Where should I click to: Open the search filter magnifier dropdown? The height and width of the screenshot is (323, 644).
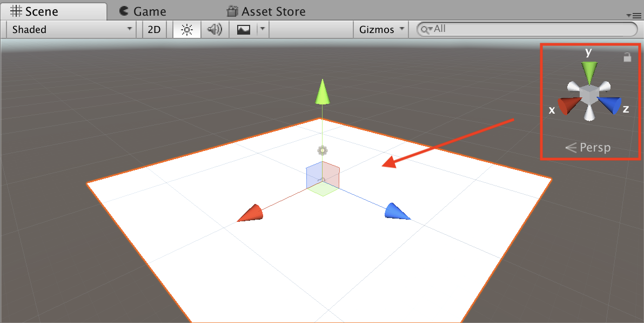pos(427,29)
